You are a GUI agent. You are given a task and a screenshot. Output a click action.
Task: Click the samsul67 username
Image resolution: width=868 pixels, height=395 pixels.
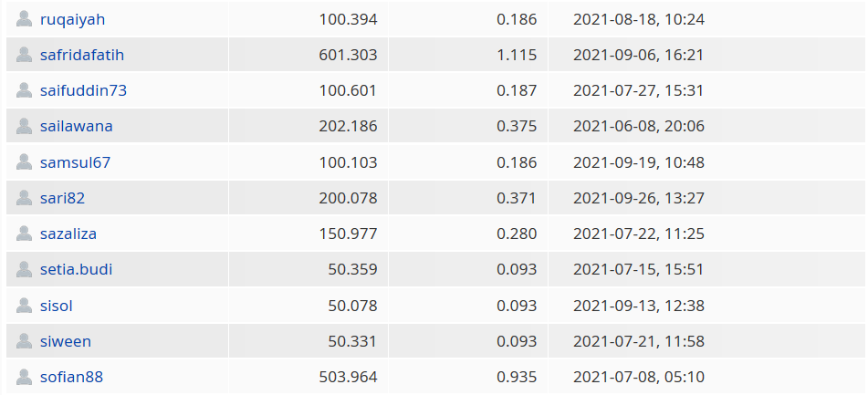[75, 162]
